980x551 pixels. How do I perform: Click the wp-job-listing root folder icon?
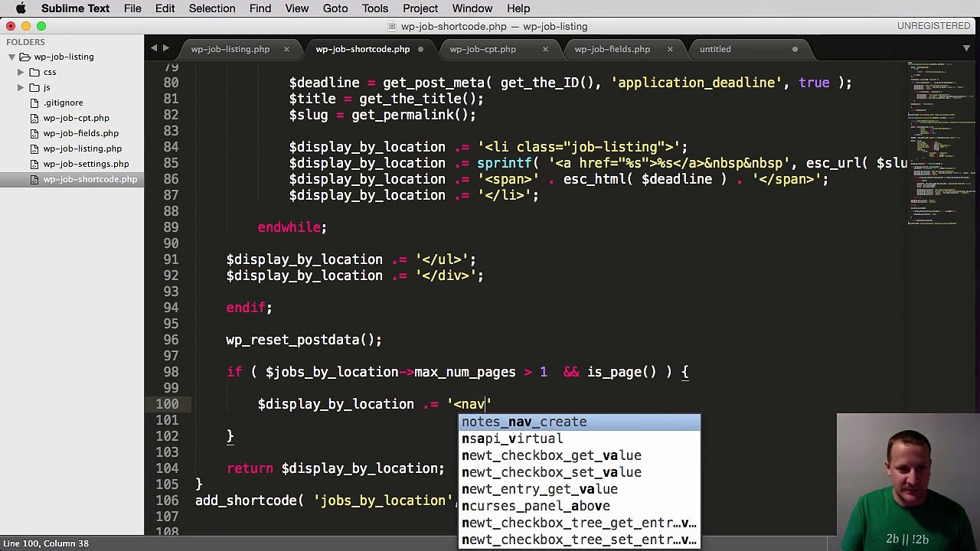pyautogui.click(x=24, y=57)
